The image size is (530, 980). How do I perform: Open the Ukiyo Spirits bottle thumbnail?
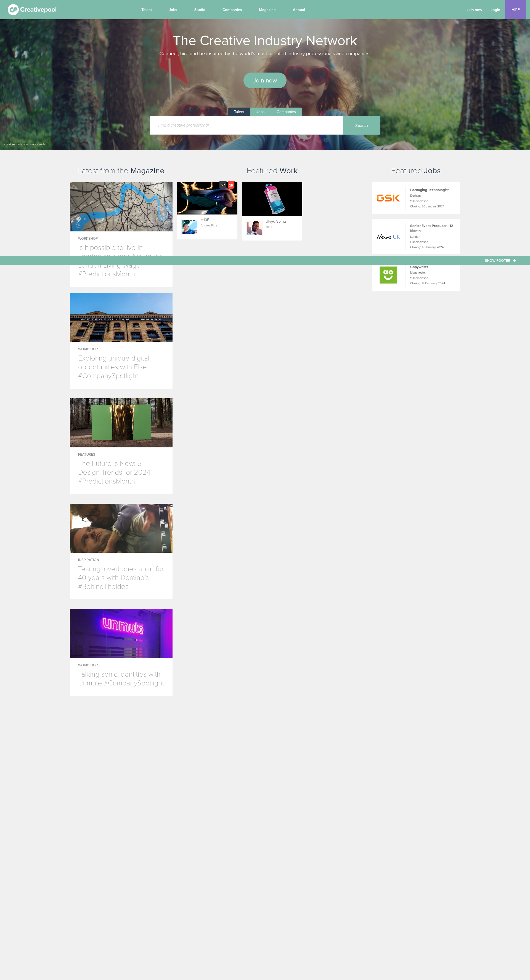[x=272, y=199]
